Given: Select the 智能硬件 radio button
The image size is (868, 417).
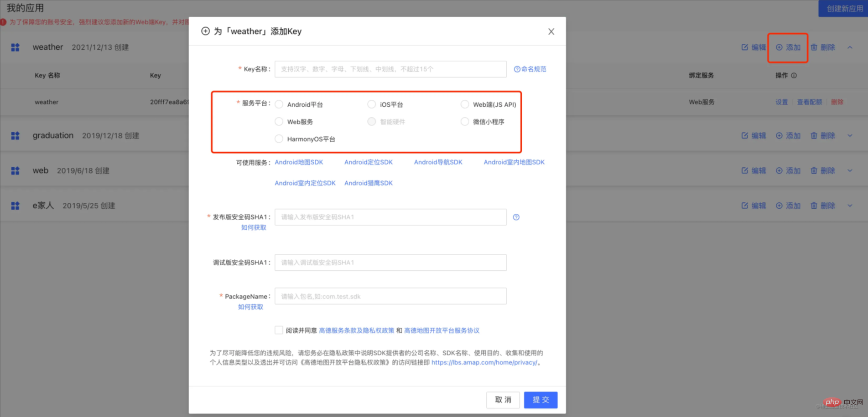Looking at the screenshot, I should (x=372, y=122).
